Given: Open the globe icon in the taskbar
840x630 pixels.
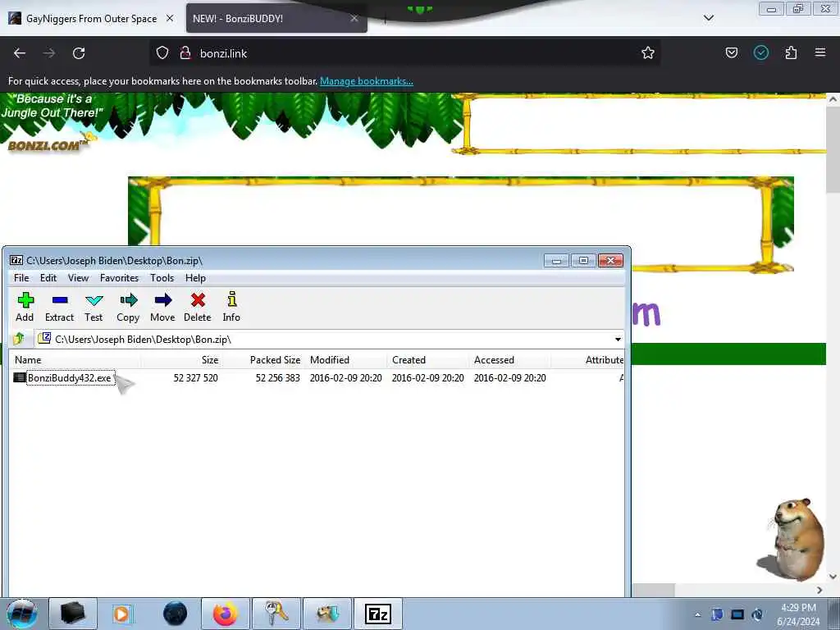Looking at the screenshot, I should (176, 614).
